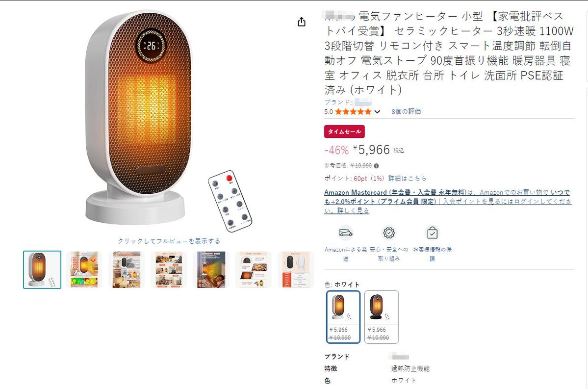Click the customer information protection bag icon
Screen dimensions: 588x389
tap(432, 233)
